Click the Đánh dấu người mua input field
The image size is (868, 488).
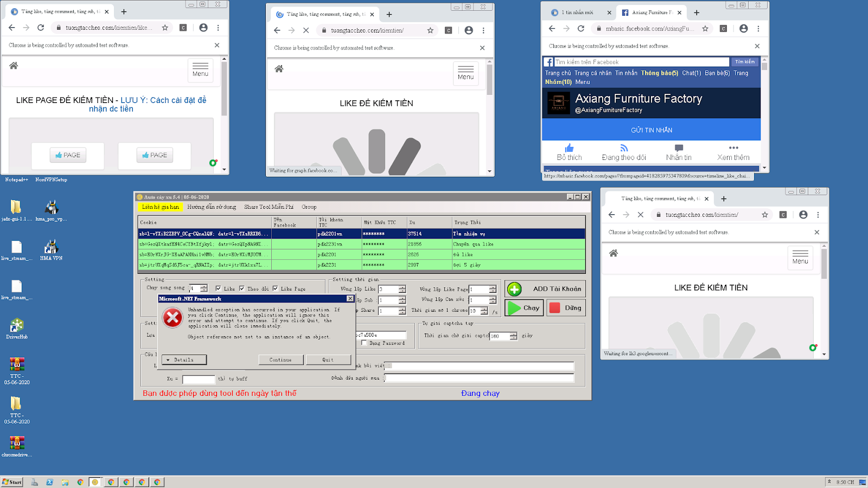click(479, 378)
